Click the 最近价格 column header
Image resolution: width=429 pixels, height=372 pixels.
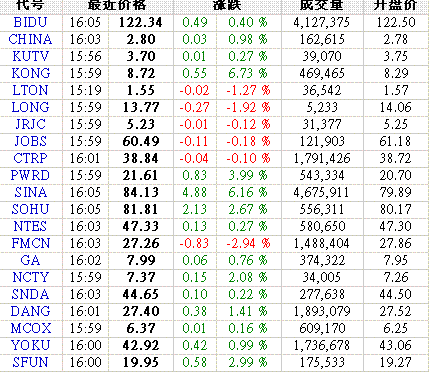tap(117, 5)
